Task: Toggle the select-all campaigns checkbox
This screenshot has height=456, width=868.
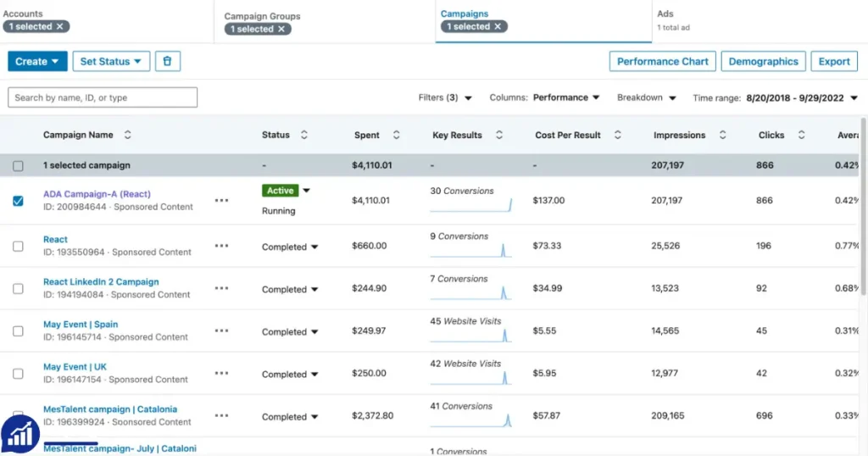Action: [19, 165]
